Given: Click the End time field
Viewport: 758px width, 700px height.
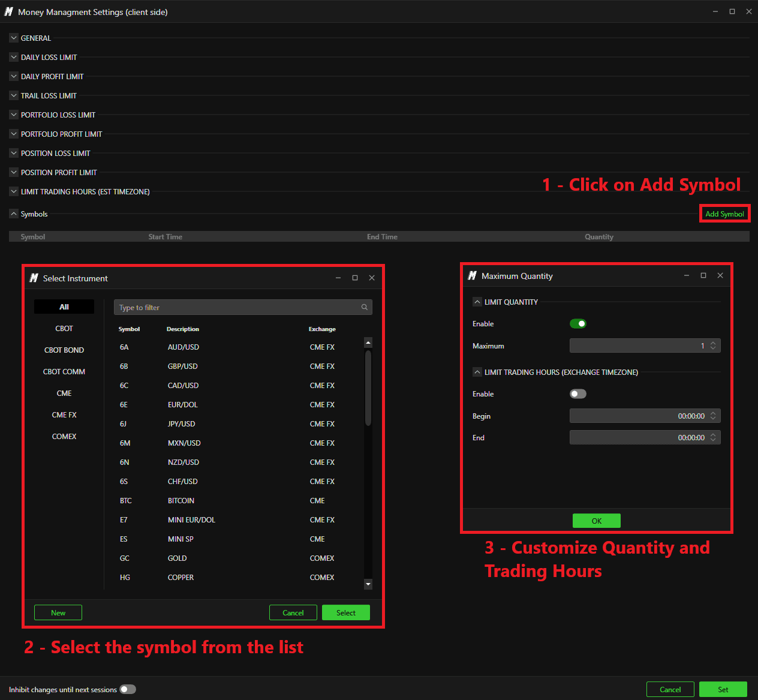Looking at the screenshot, I should click(645, 437).
